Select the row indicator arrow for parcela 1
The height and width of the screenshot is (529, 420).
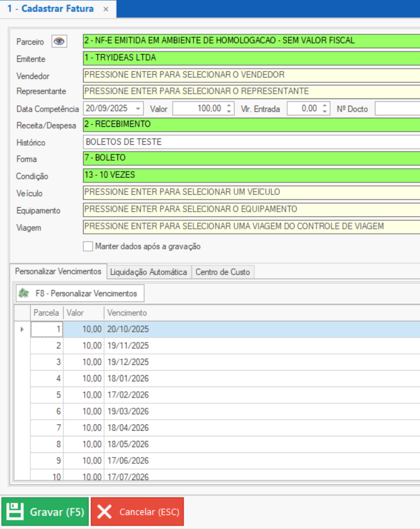[x=22, y=329]
